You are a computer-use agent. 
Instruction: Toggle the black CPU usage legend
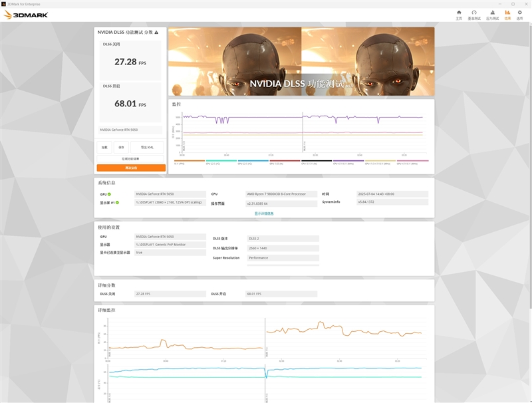pos(317,162)
